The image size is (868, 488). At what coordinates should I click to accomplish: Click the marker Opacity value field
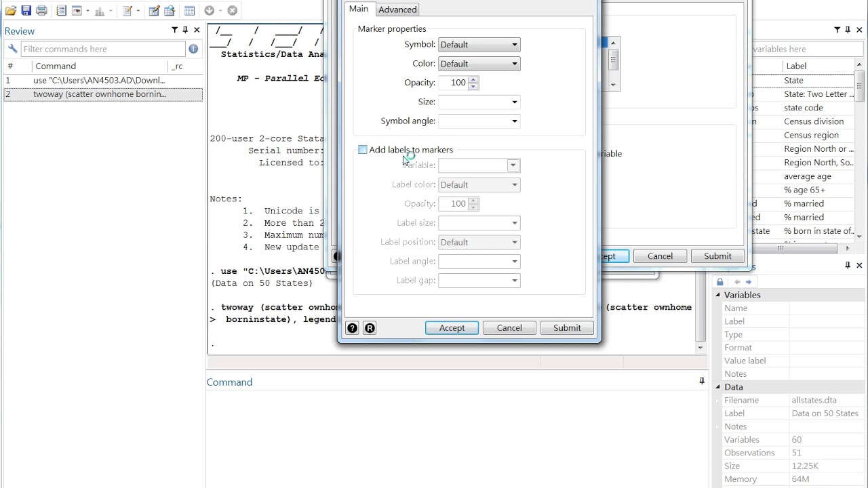[454, 83]
